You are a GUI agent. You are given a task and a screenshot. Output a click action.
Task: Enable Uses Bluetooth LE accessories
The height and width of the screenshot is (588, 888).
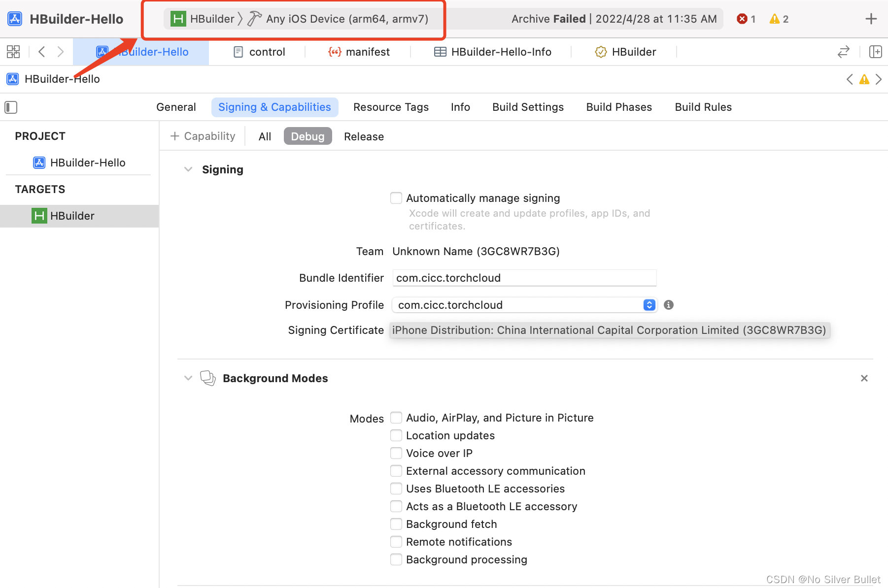point(396,489)
